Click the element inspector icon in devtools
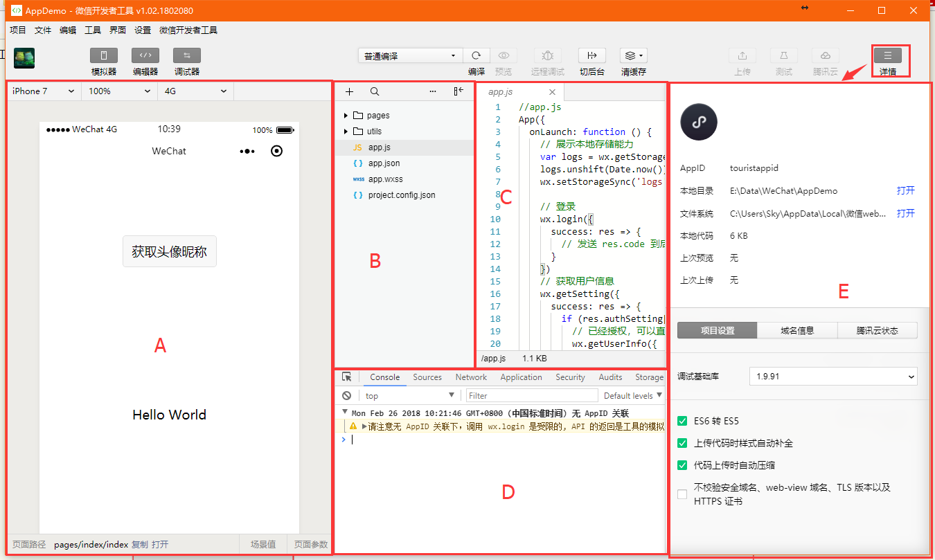The width and height of the screenshot is (935, 560). click(347, 377)
